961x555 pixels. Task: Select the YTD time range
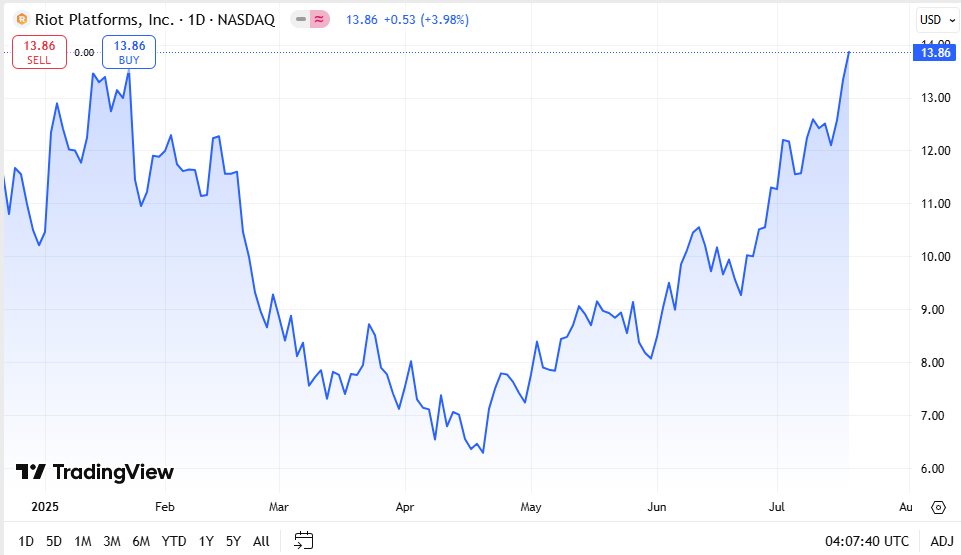click(174, 541)
